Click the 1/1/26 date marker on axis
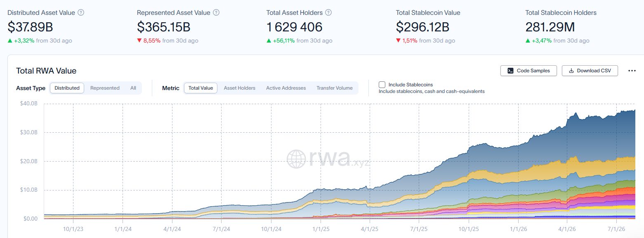Screen dimensions: 644x238 pos(518,228)
